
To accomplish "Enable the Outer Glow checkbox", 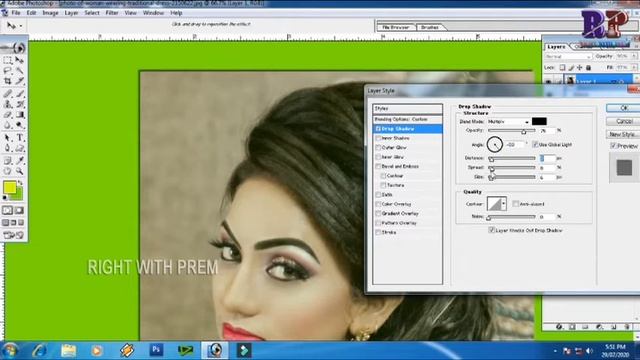I will point(378,147).
